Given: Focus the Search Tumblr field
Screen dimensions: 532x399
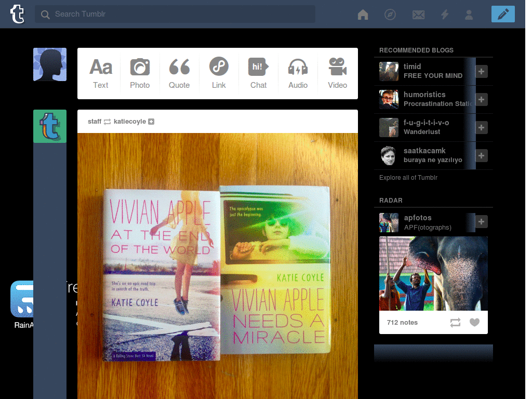Looking at the screenshot, I should tap(175, 14).
